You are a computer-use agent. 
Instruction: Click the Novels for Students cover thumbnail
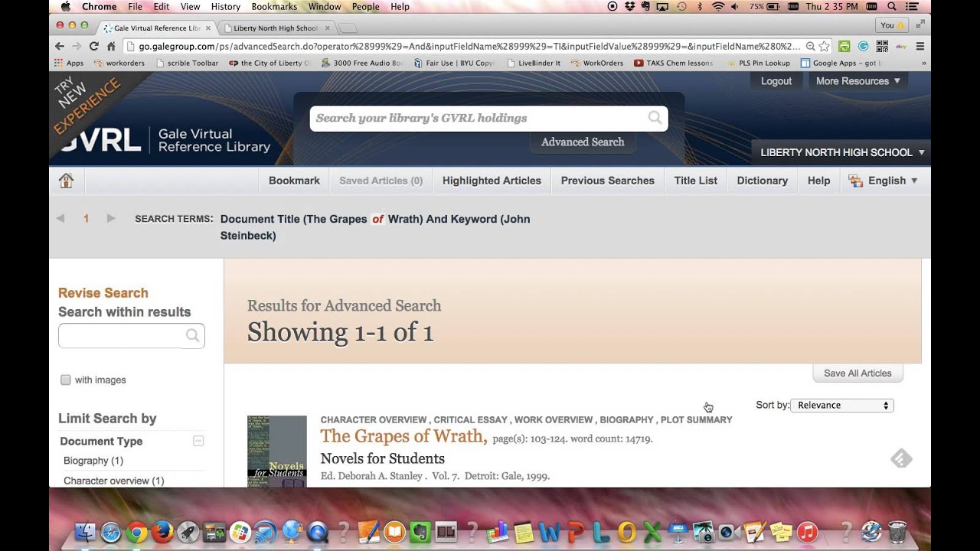pos(277,452)
